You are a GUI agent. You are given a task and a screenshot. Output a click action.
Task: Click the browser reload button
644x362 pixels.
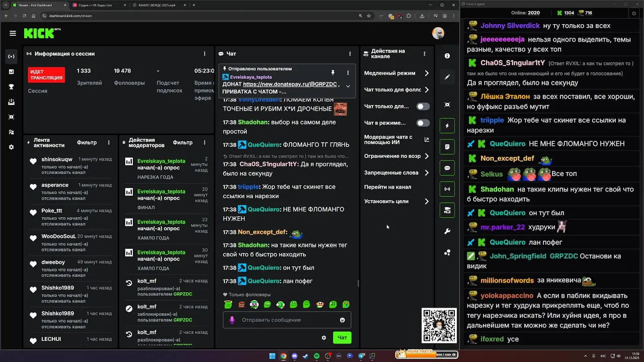click(23, 16)
